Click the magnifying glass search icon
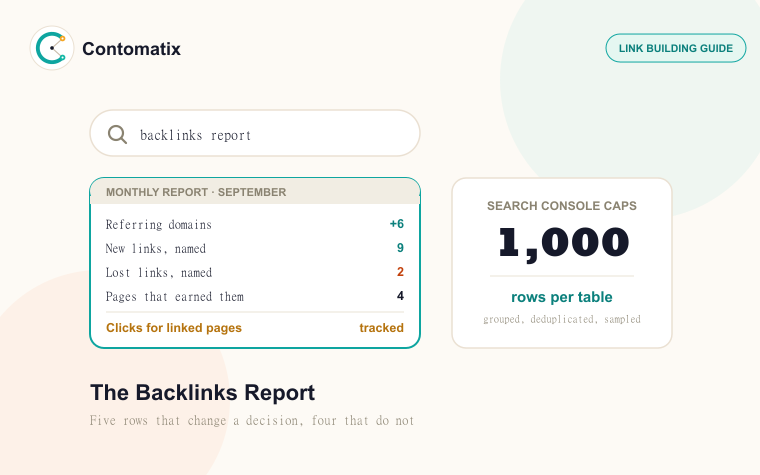The image size is (760, 475). pyautogui.click(x=117, y=134)
